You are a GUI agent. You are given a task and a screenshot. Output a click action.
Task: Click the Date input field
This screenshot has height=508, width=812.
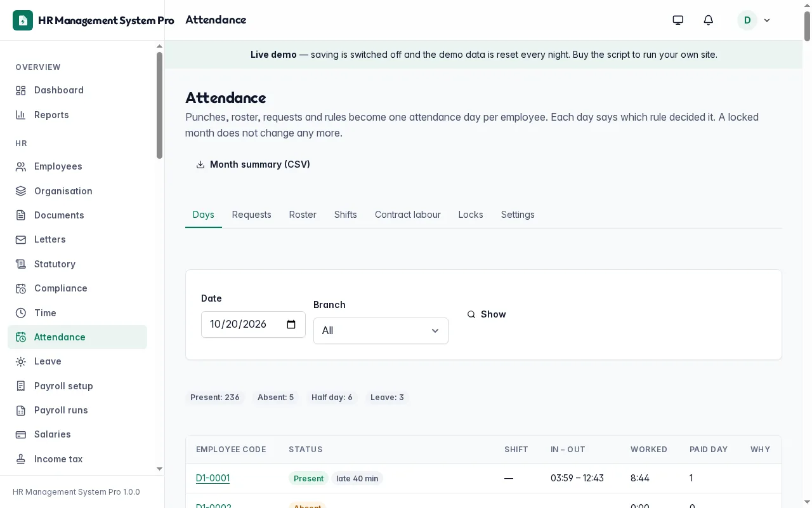tap(253, 324)
